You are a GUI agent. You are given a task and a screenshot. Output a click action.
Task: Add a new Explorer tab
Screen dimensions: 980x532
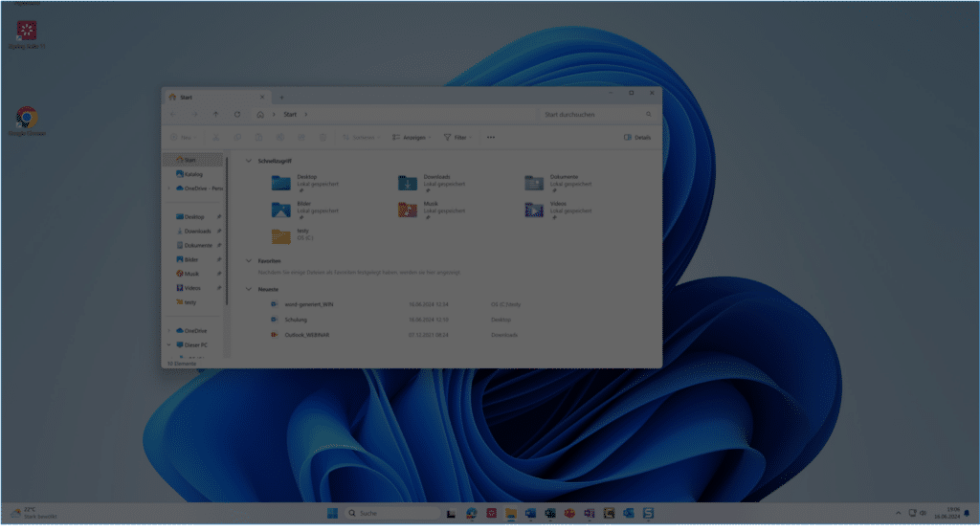pyautogui.click(x=282, y=97)
